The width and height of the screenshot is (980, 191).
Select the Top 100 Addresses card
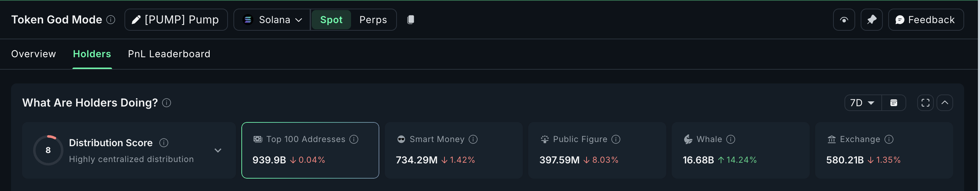[x=310, y=150]
